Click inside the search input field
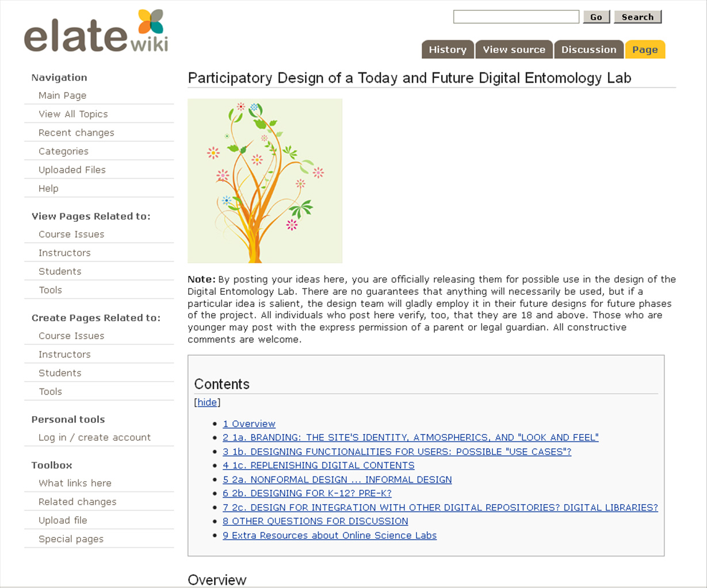 coord(515,17)
